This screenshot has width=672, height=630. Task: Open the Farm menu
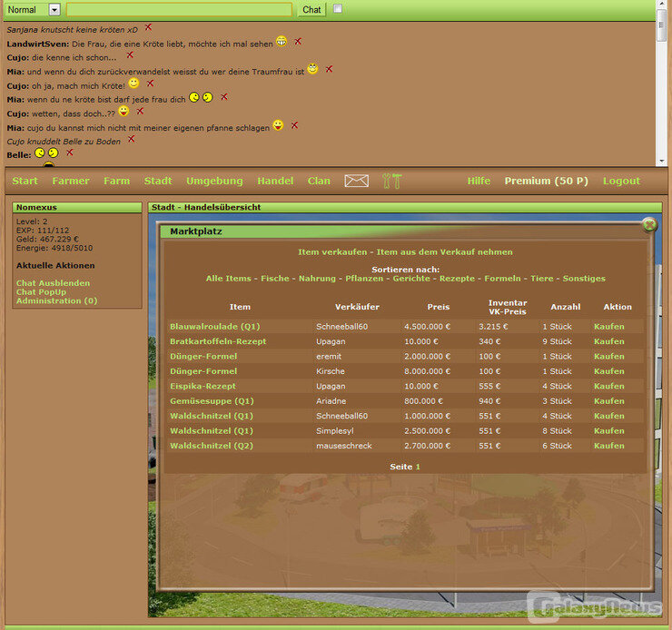[116, 181]
